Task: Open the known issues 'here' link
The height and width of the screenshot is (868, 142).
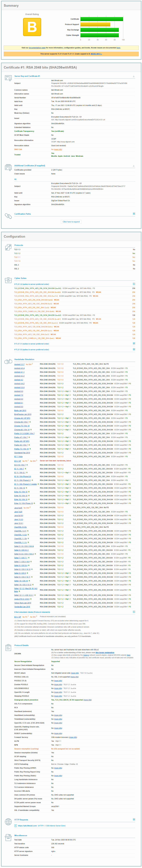Action: pyautogui.click(x=118, y=48)
